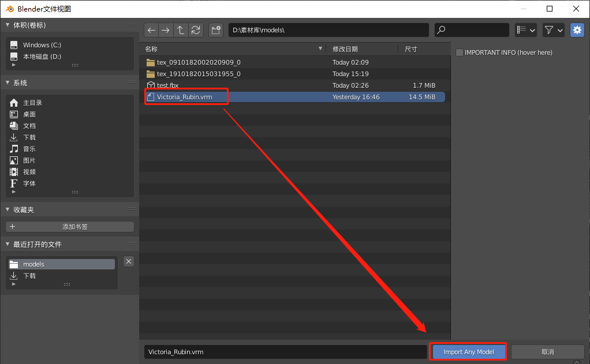Open the blue import settings gear
The width and height of the screenshot is (590, 364).
(577, 30)
